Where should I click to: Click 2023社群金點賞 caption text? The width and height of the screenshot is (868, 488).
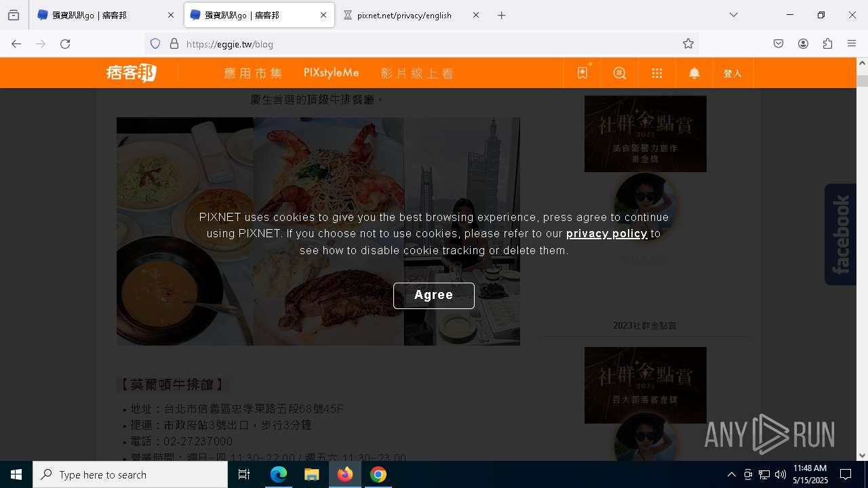pyautogui.click(x=645, y=326)
